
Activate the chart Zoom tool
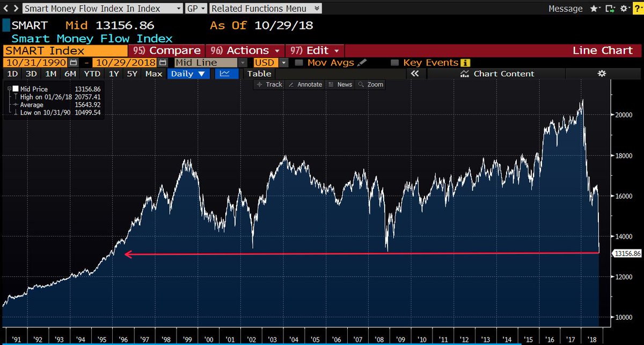click(371, 84)
